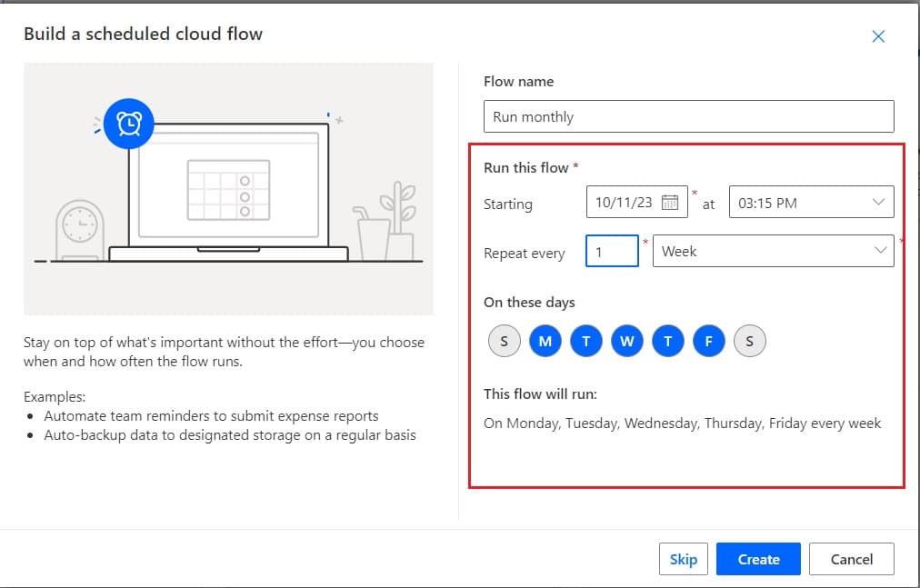Open the Week frequency dropdown
The image size is (920, 588).
(x=774, y=251)
